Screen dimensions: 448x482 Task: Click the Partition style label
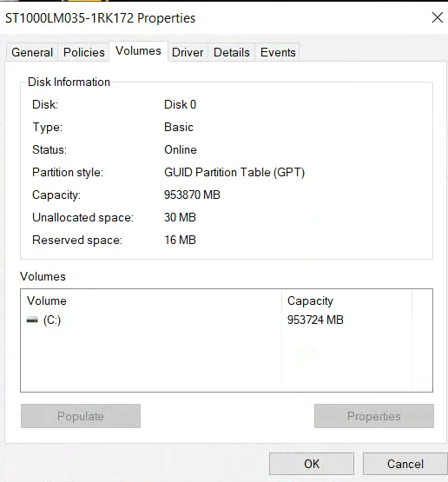(68, 173)
